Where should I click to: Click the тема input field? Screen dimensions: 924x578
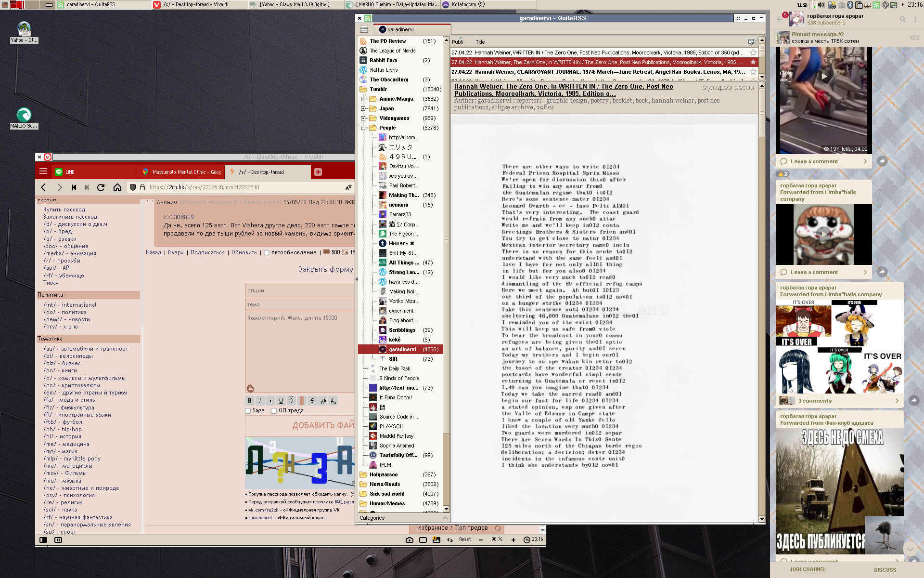point(300,304)
